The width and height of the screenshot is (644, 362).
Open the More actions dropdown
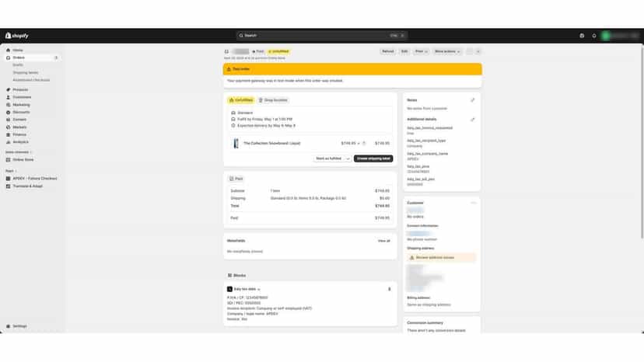point(447,51)
